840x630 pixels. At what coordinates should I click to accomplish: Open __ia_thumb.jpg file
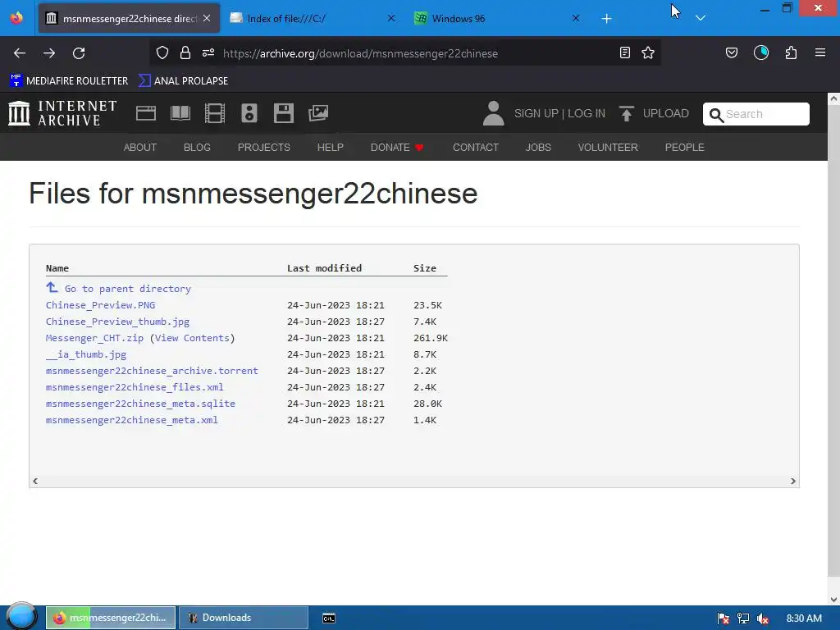click(86, 354)
